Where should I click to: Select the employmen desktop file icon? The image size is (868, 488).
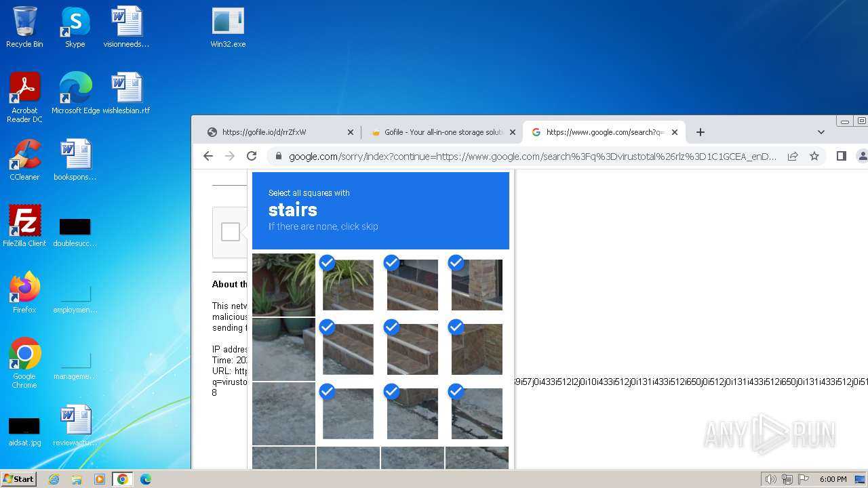tap(75, 298)
